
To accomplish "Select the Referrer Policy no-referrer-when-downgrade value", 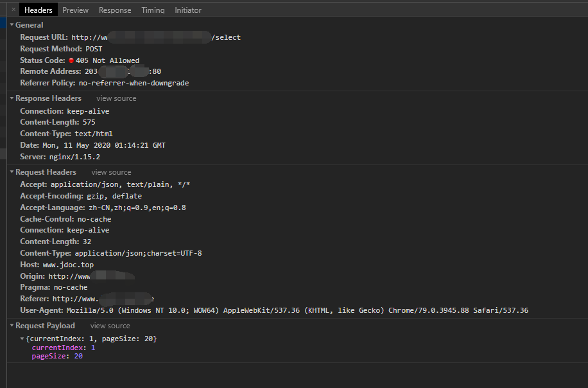I will tap(134, 83).
